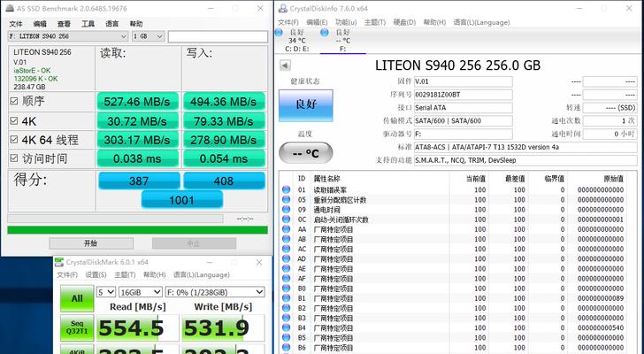Click the AS SSD Benchmark title bar icon
This screenshot has height=354, width=644.
pos(10,9)
